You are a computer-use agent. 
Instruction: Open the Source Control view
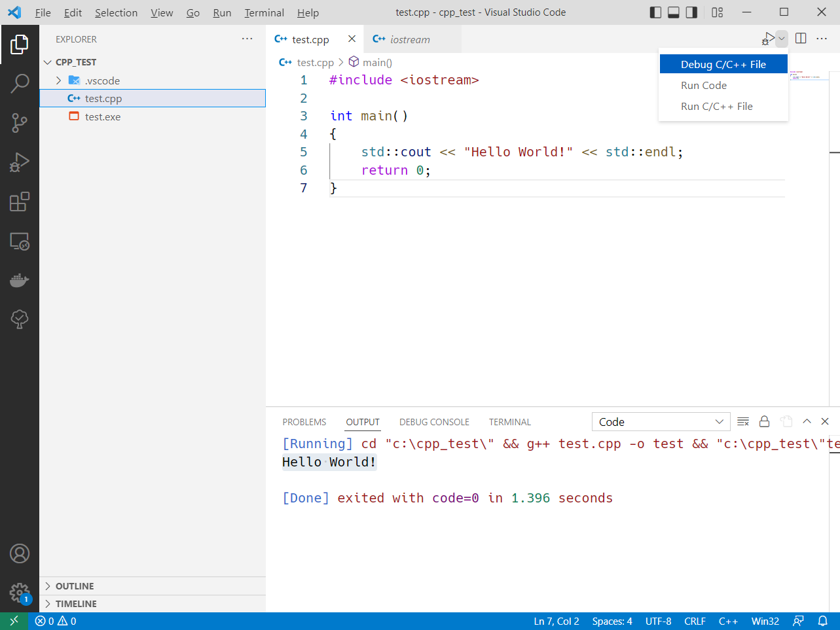click(20, 122)
